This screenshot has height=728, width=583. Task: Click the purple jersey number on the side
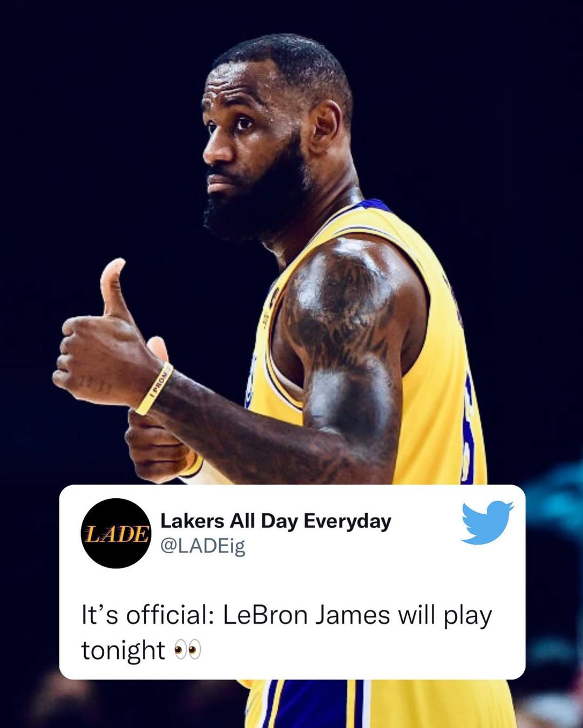[x=469, y=426]
